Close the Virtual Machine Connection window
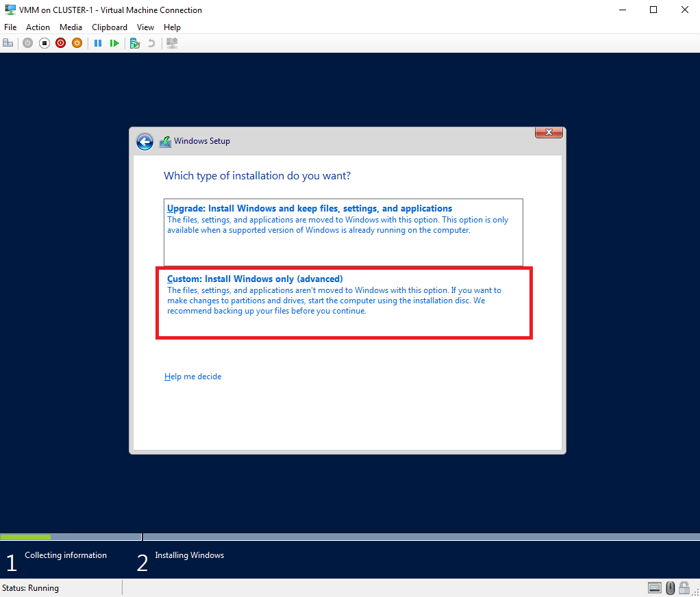Viewport: 700px width, 597px height. point(684,10)
